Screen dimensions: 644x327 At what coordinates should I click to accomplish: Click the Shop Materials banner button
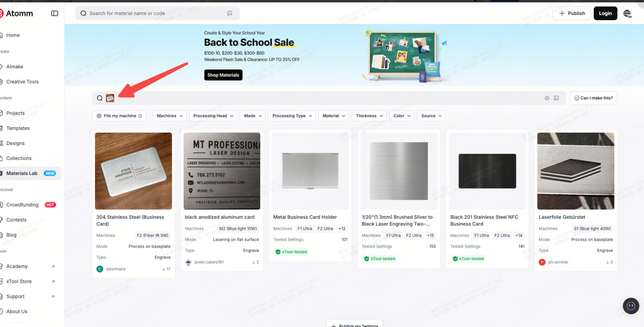click(x=223, y=75)
